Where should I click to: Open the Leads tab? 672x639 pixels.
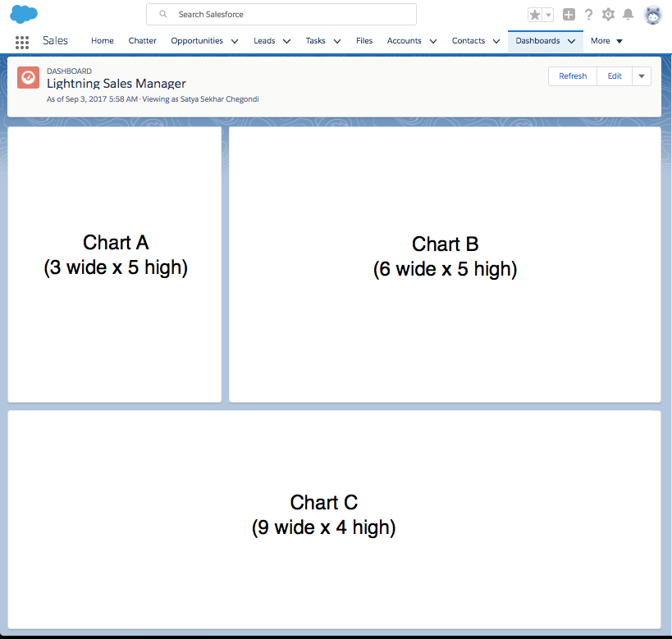(264, 41)
